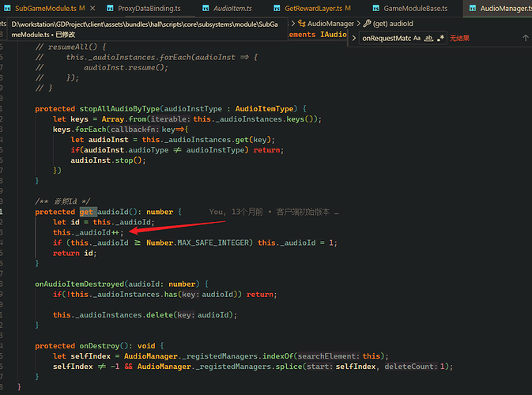Click the highlighted 'get' keyword
Screen dimensions: 532x395
86,212
